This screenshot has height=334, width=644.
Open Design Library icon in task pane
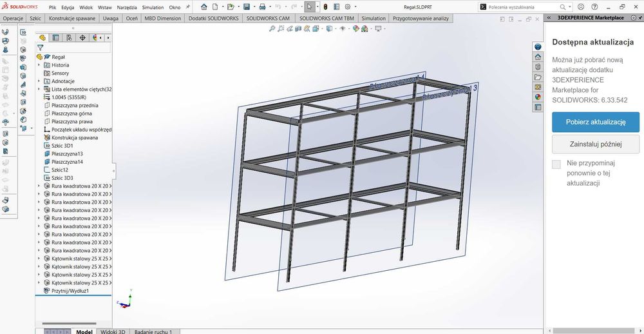click(x=538, y=66)
